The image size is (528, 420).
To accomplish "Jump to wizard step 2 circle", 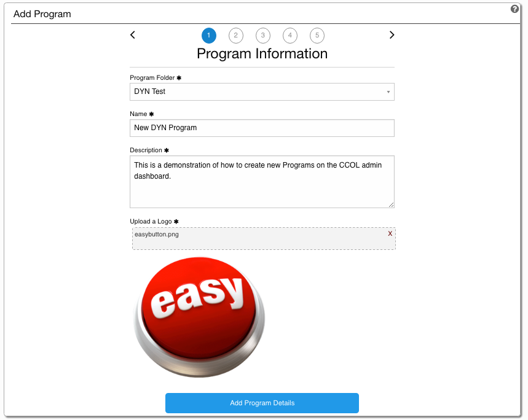I will click(235, 36).
